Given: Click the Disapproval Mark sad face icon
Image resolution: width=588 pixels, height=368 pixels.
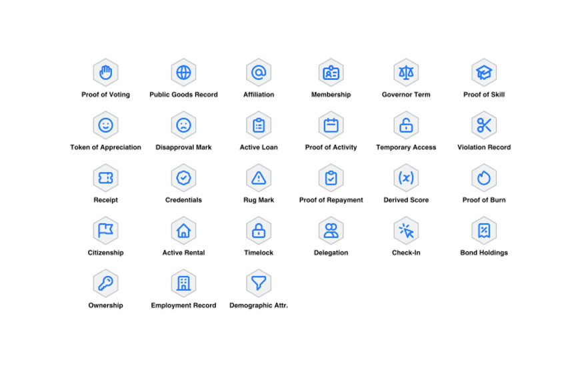Looking at the screenshot, I should (x=183, y=125).
